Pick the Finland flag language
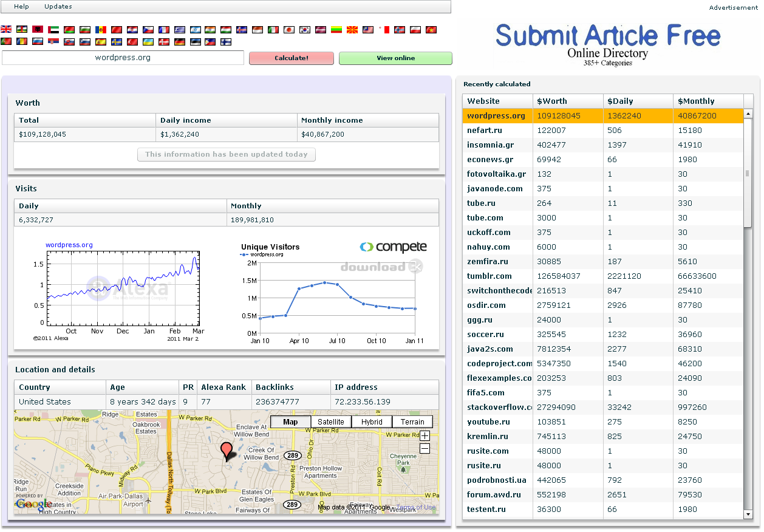The height and width of the screenshot is (532, 764). 226,42
